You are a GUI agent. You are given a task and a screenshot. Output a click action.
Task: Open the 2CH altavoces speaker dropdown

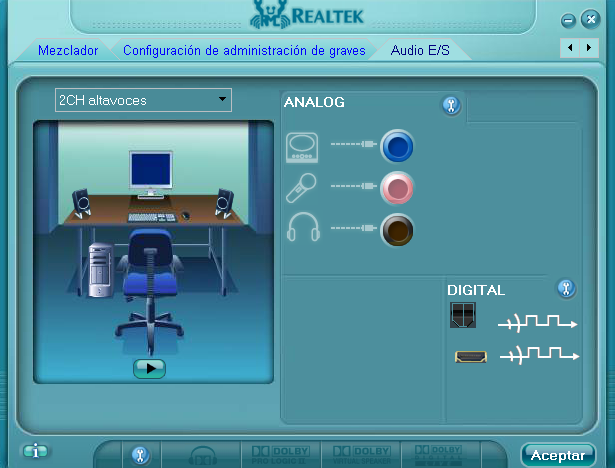pyautogui.click(x=143, y=100)
